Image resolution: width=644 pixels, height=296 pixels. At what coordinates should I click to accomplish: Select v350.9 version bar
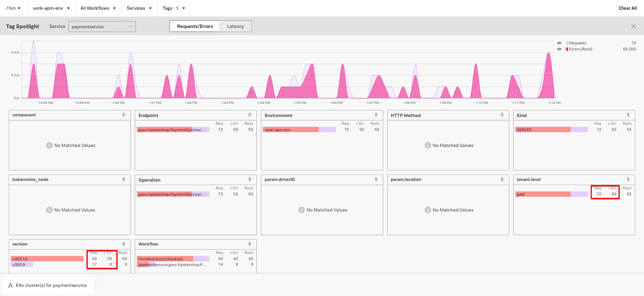[x=22, y=265]
